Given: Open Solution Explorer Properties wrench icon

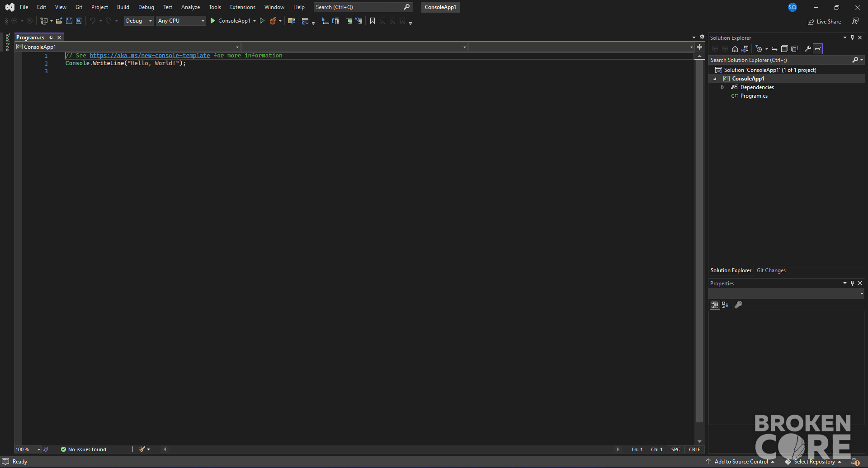Looking at the screenshot, I should (x=808, y=49).
